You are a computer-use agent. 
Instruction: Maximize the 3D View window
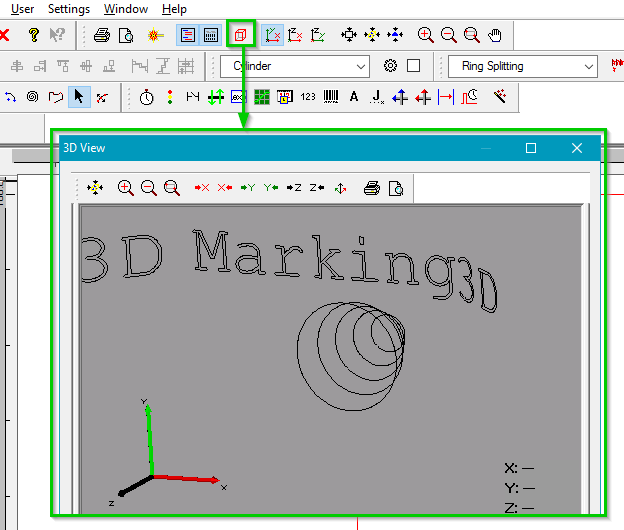531,148
